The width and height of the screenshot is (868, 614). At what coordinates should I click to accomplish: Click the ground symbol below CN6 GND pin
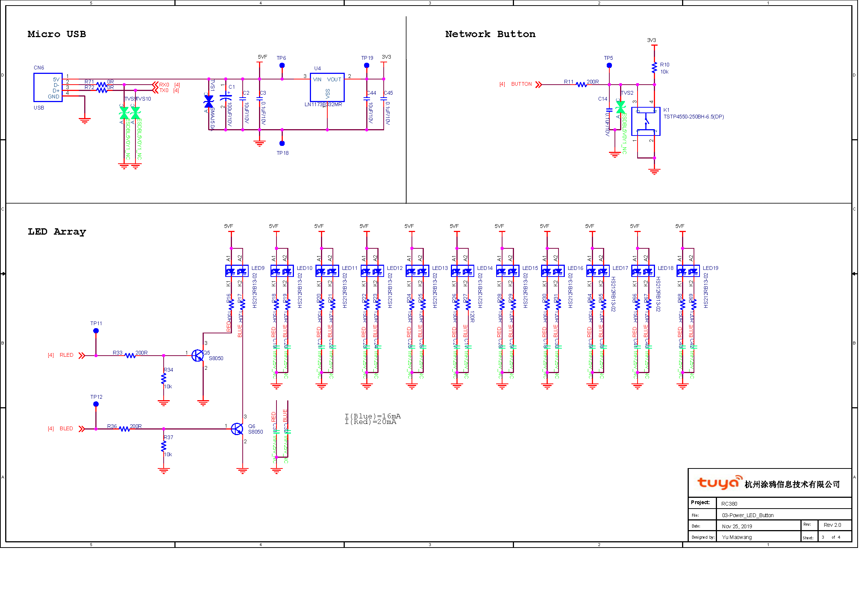(x=85, y=121)
